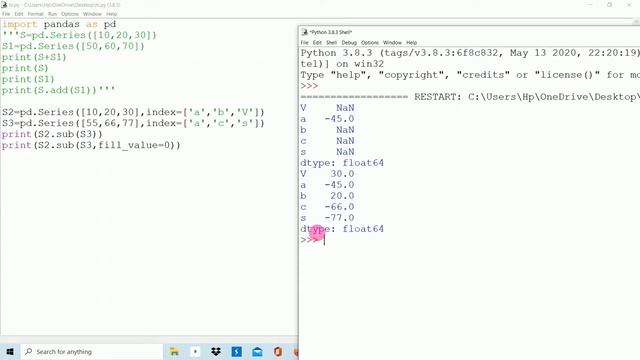640x360 pixels.
Task: Click the white app icon beside File Explorer
Action: click(195, 351)
